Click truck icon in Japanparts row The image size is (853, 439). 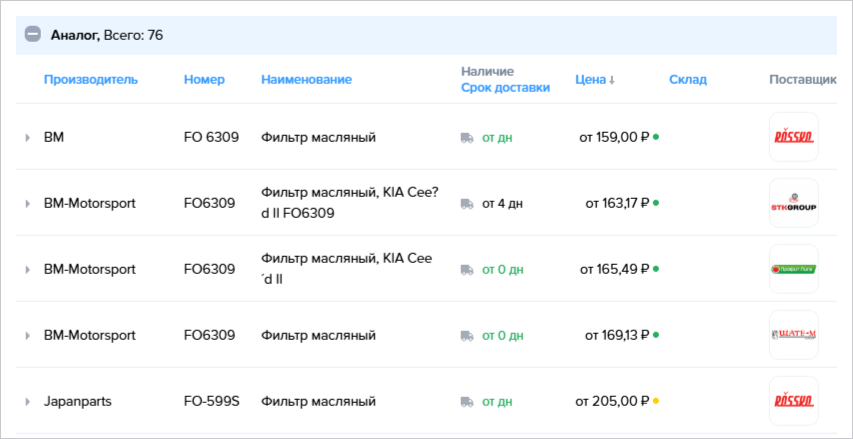[x=466, y=402]
